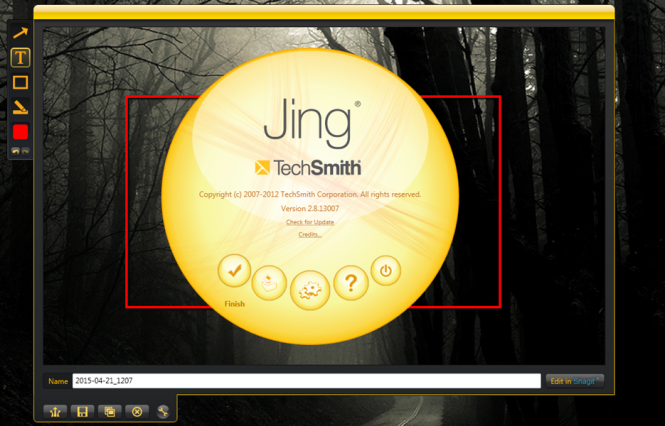
Task: Customize Jing buttons with wrench icon
Action: point(163,412)
